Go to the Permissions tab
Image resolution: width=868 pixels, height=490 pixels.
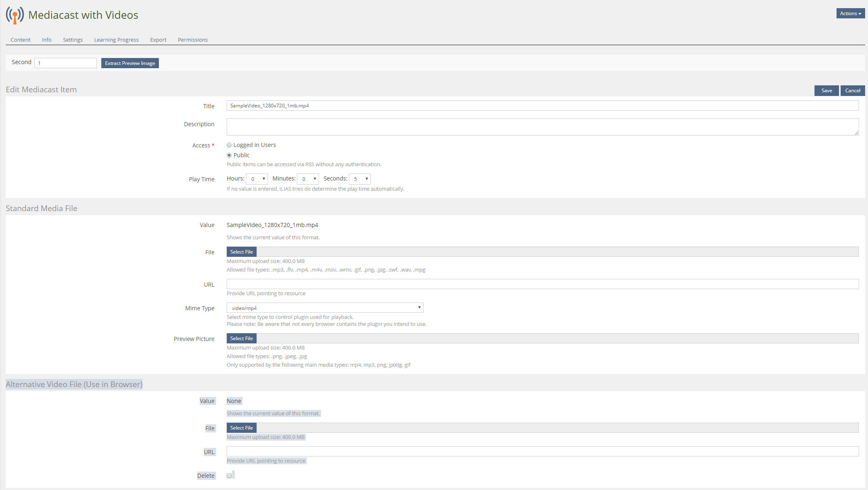[x=193, y=40]
